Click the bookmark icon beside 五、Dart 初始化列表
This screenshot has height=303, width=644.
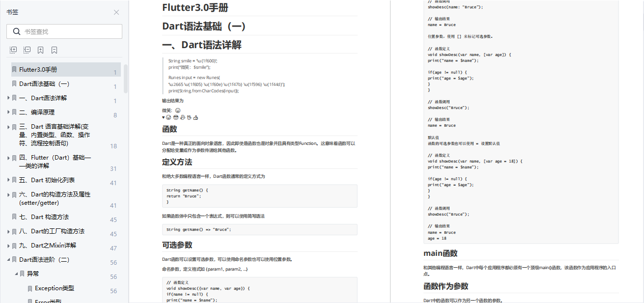pos(15,180)
